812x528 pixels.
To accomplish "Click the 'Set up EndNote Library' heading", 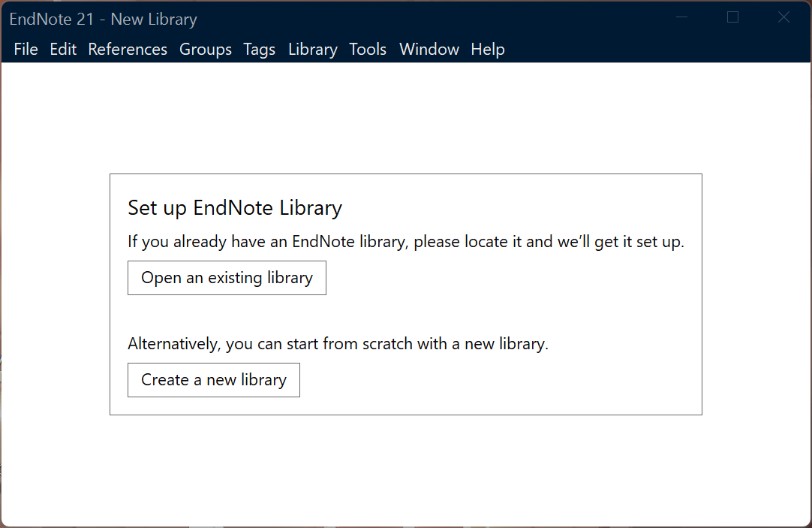I will pos(235,208).
